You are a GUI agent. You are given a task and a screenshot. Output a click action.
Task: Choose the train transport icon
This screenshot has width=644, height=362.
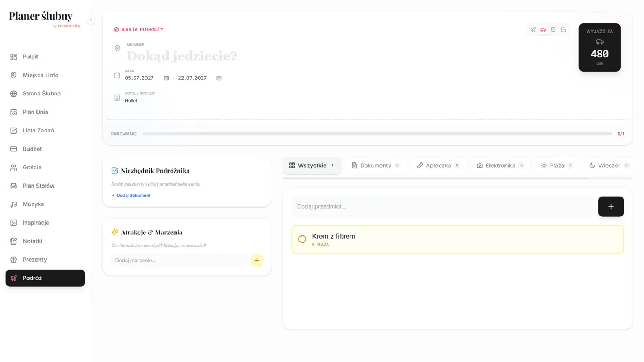pyautogui.click(x=553, y=29)
